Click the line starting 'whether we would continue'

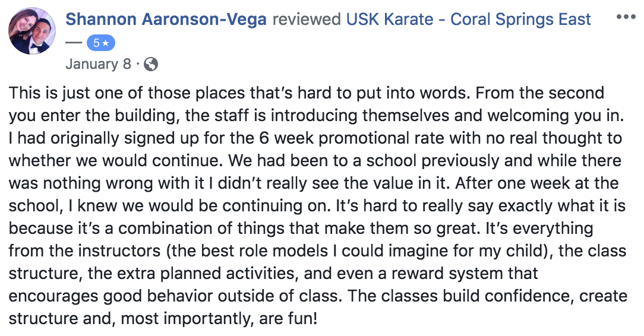(x=315, y=161)
